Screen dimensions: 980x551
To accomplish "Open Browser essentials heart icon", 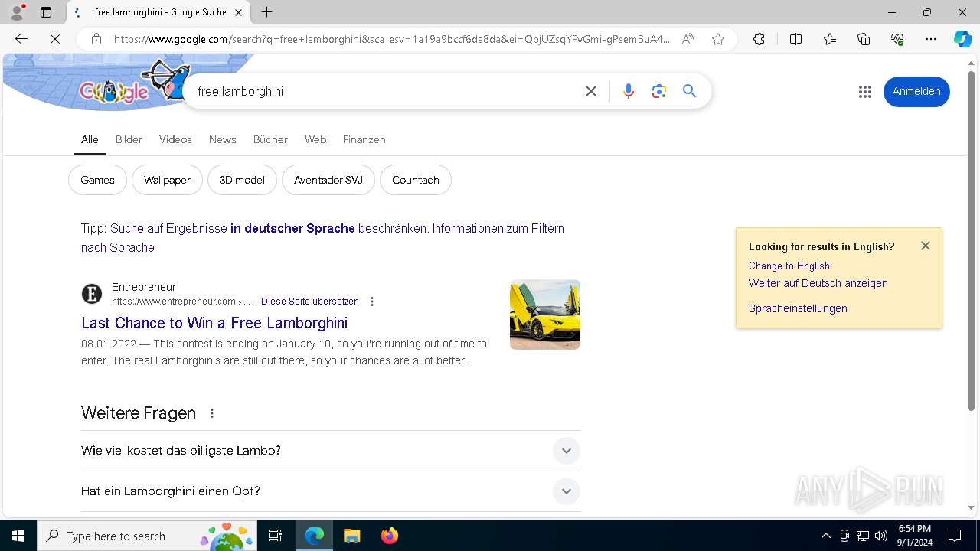I will [897, 39].
